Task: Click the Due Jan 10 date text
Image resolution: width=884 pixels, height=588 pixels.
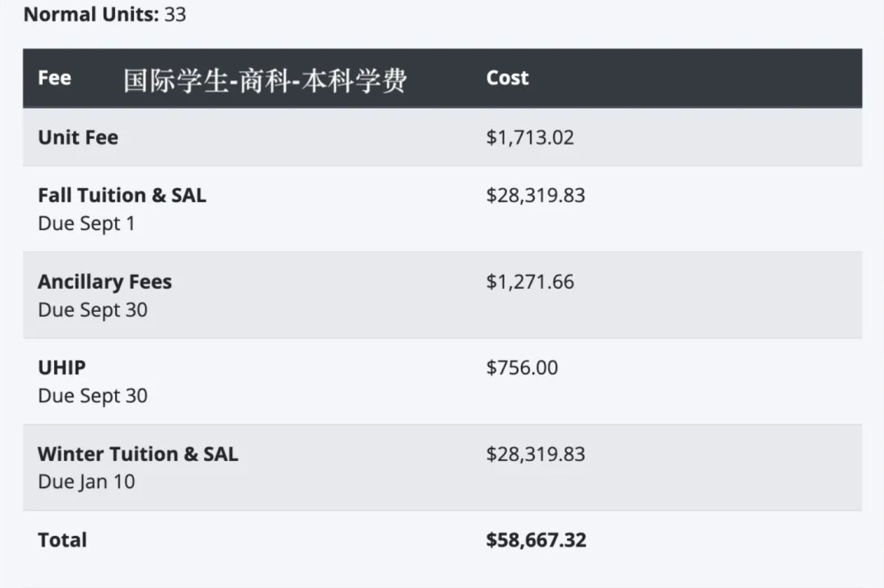Action: coord(86,482)
